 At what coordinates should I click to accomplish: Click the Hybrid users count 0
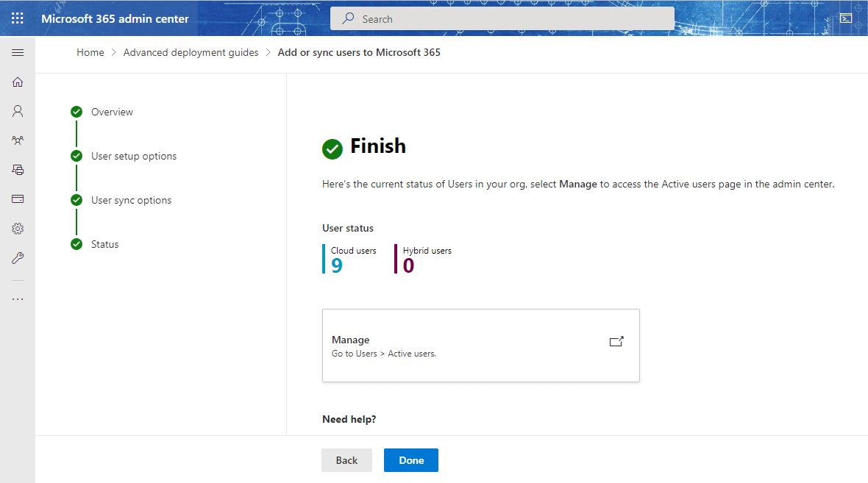click(408, 265)
